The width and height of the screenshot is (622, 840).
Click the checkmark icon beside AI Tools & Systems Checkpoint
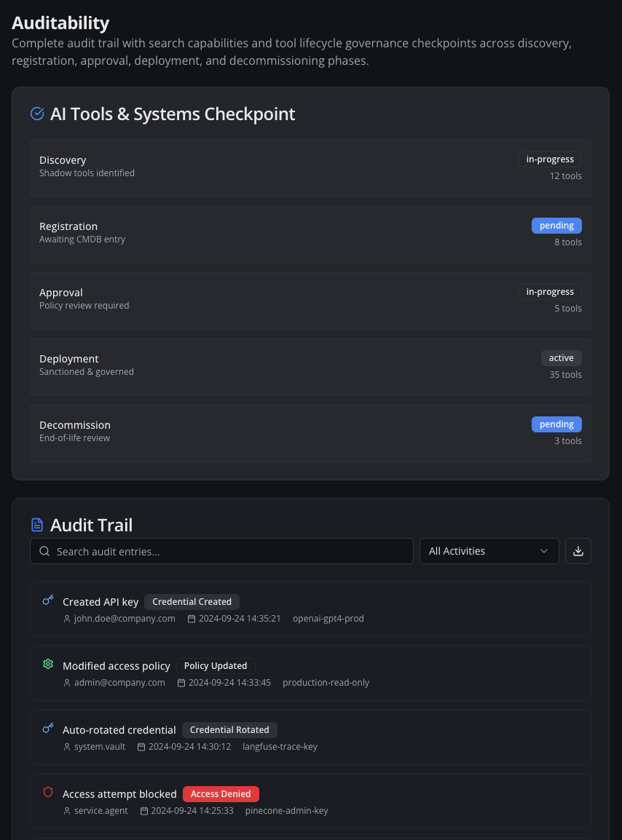click(x=37, y=114)
